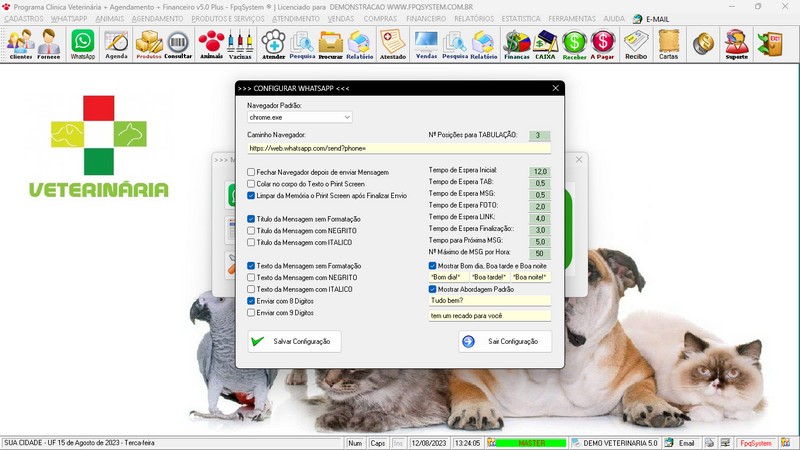Image resolution: width=800 pixels, height=450 pixels.
Task: Open the Atestado certificate icon
Action: [392, 44]
